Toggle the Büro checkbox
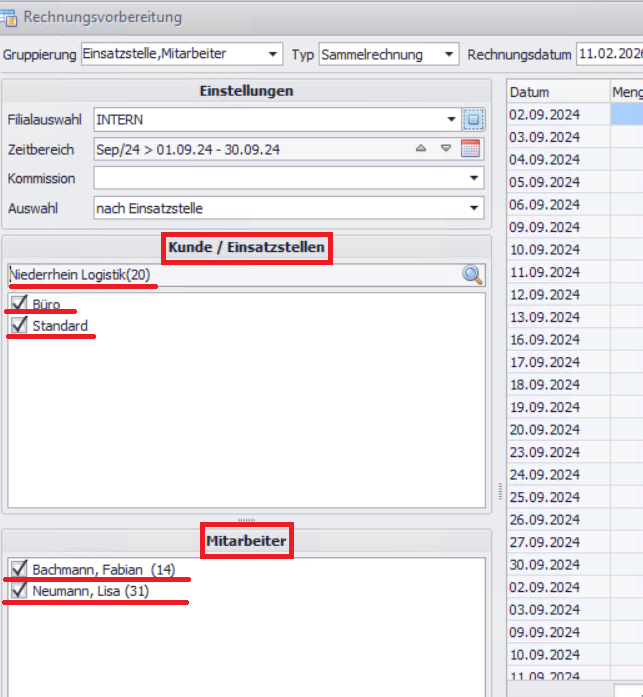This screenshot has height=697, width=643. point(18,304)
